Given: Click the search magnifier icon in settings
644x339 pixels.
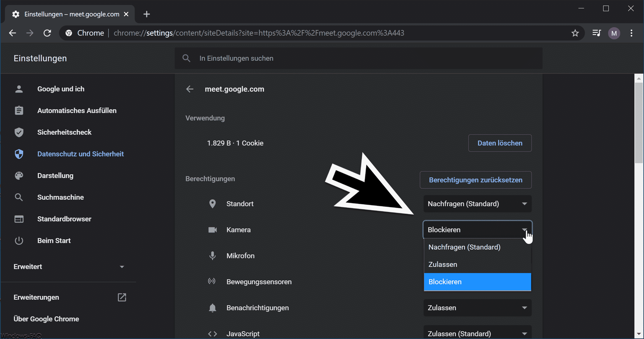Looking at the screenshot, I should (x=186, y=58).
